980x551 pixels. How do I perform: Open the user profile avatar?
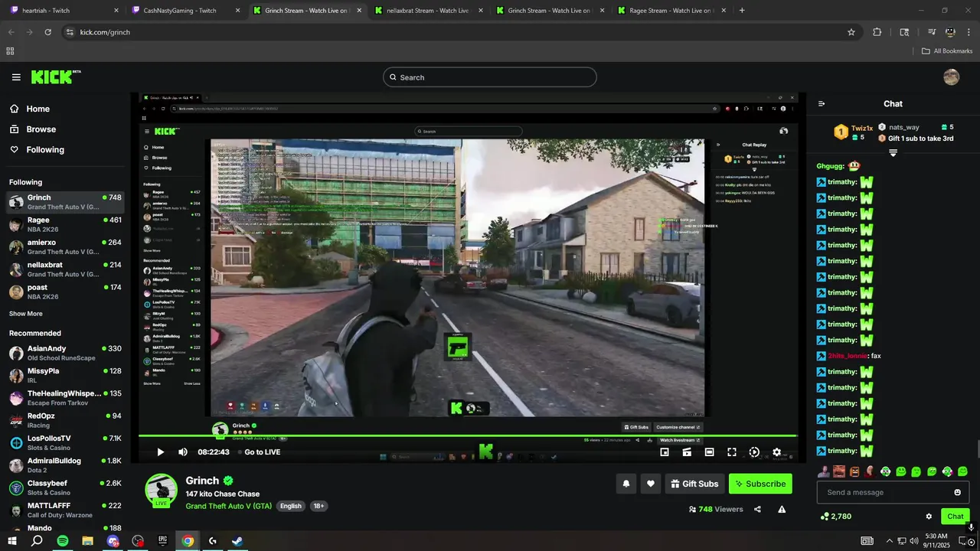click(x=952, y=77)
